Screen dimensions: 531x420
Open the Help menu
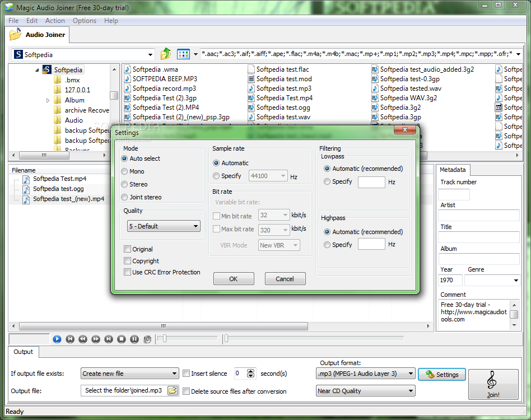[x=111, y=21]
